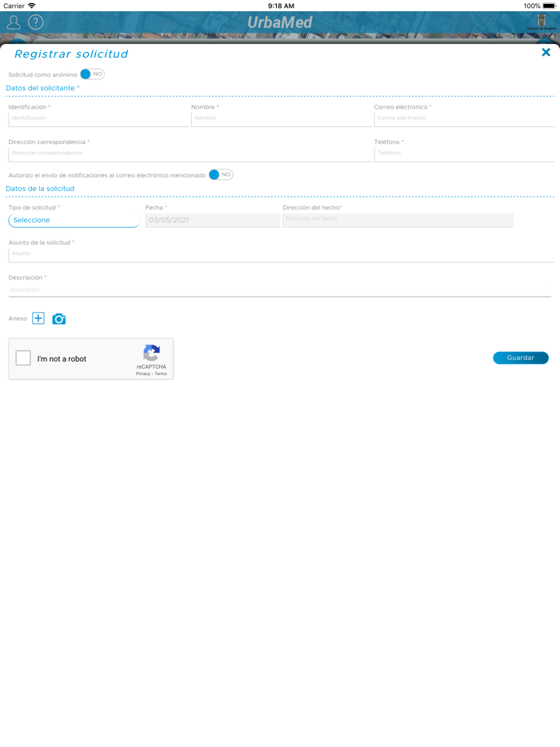560x747 pixels.
Task: Focus the Descripción text area
Action: [x=280, y=290]
